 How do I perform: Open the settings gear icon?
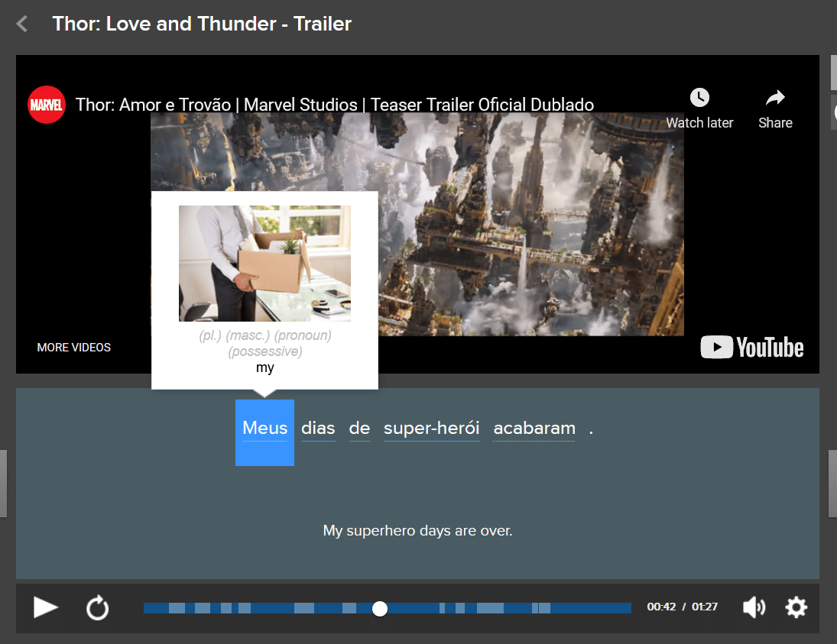coord(796,608)
